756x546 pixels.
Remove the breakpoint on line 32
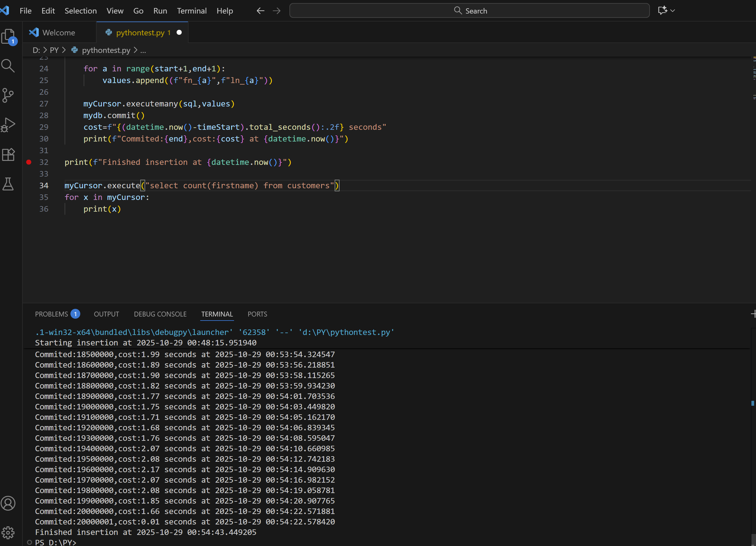tap(29, 162)
